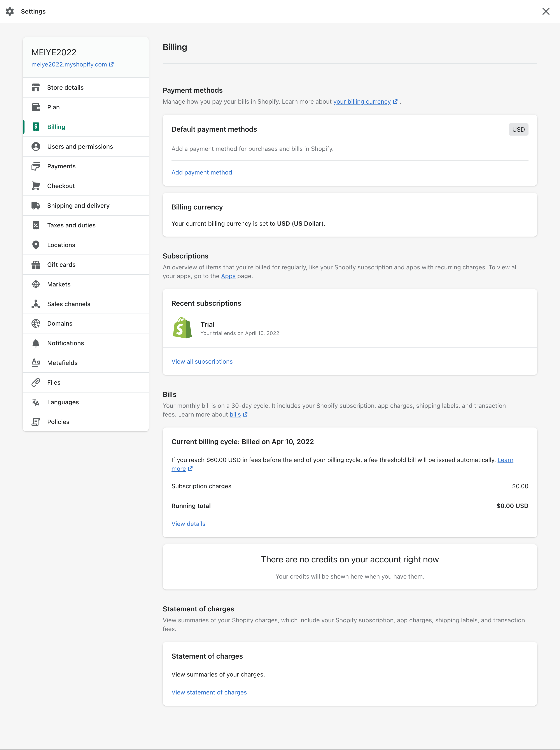Viewport: 560px width, 750px height.
Task: Click the USD currency badge
Action: (x=518, y=129)
